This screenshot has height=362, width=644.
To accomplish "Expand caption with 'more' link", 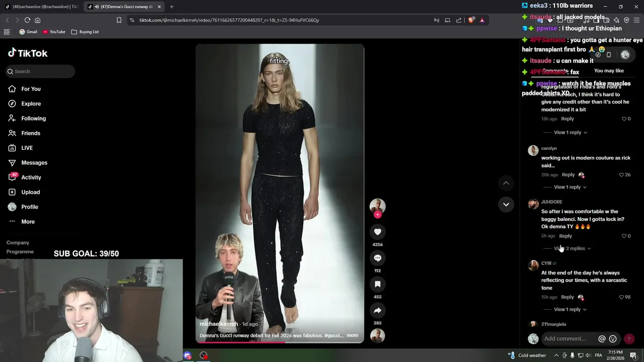I will [x=352, y=335].
